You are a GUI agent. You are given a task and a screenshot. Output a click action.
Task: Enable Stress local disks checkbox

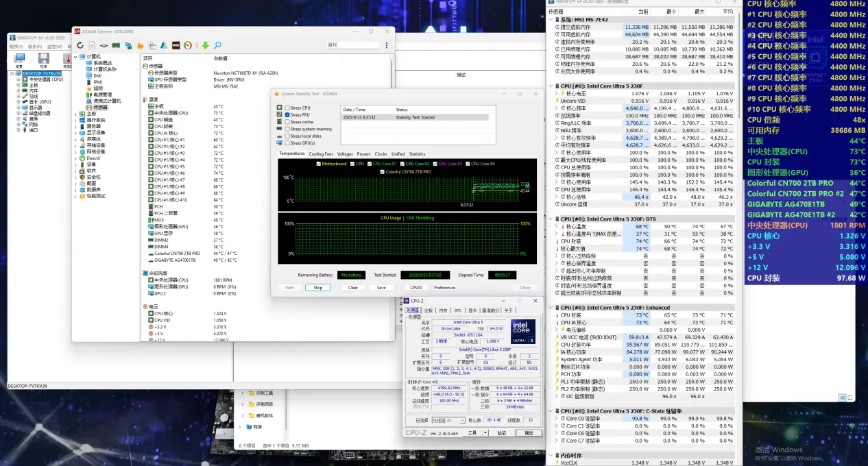coord(287,136)
